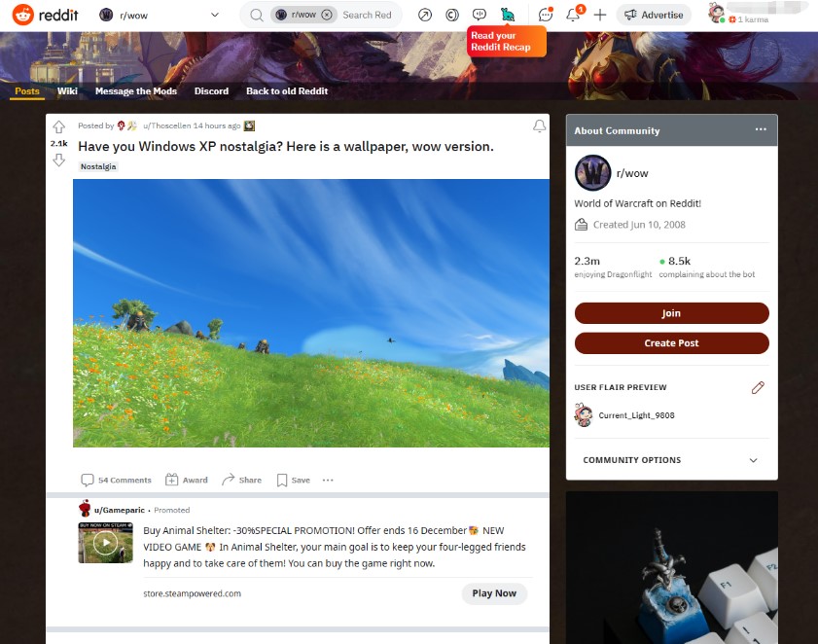Downvote the Windows XP nostalgia post
Viewport: 818px width, 644px height.
(59, 161)
